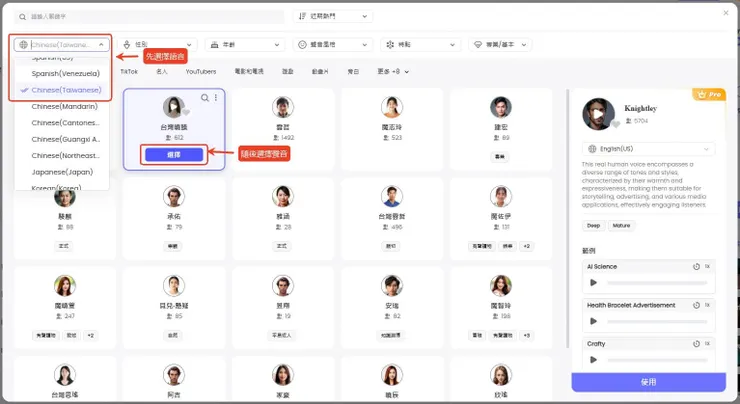Click the blue select button on the highlighted card

[174, 154]
